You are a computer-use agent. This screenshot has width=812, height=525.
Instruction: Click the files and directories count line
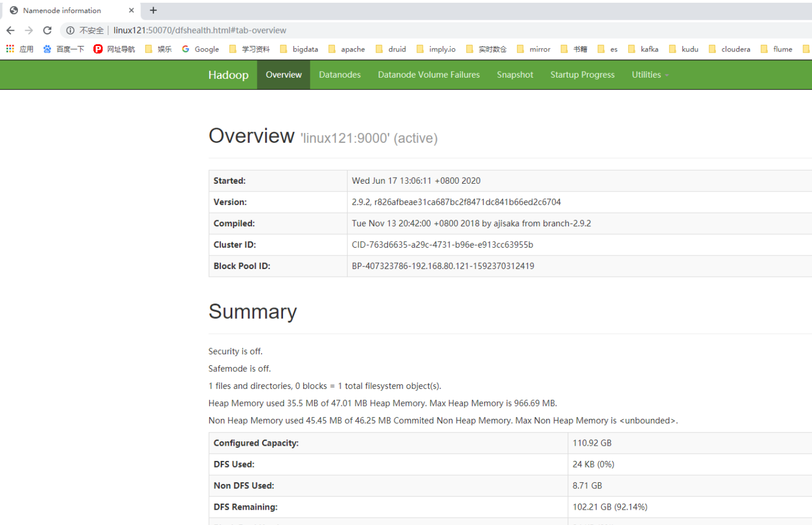click(x=325, y=386)
